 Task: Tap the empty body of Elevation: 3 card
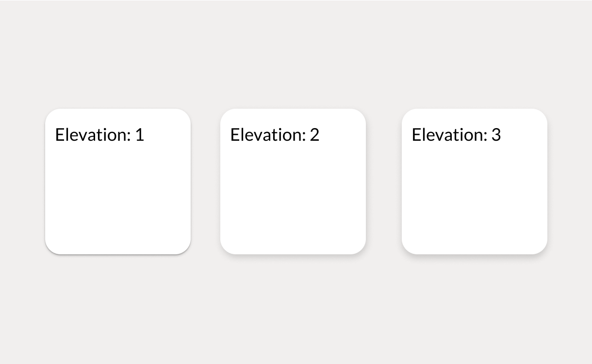tap(475, 199)
